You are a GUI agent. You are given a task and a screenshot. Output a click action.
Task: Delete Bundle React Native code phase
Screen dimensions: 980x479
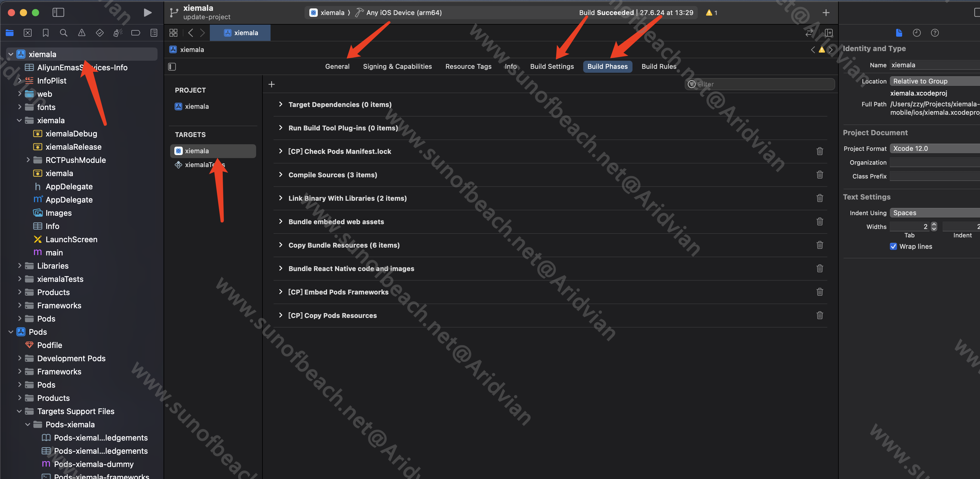(820, 268)
